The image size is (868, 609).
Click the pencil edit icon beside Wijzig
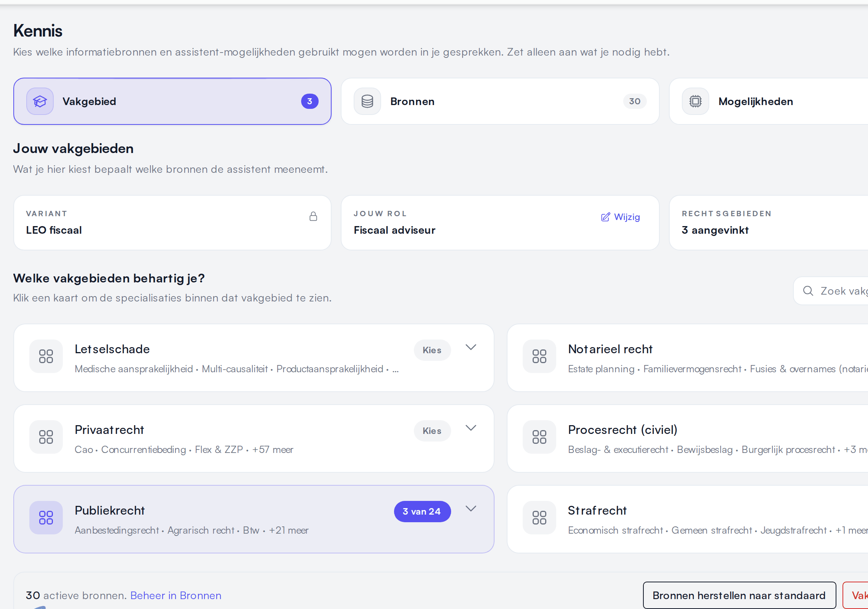pyautogui.click(x=605, y=217)
